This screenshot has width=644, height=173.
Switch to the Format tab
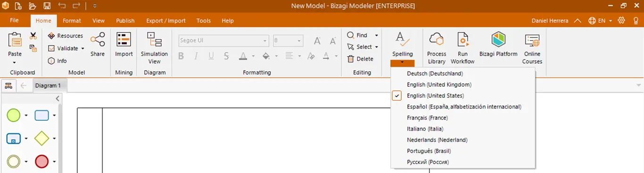72,21
